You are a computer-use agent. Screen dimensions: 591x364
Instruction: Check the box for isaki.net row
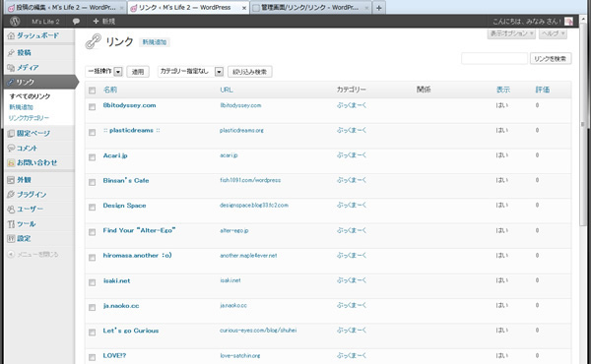pyautogui.click(x=92, y=282)
